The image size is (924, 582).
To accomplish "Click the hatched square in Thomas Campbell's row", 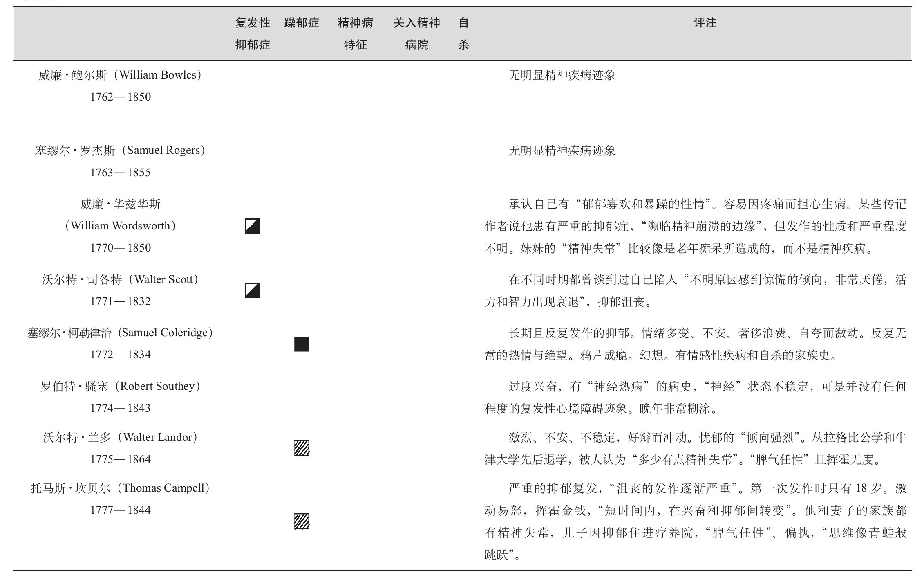I will (302, 521).
